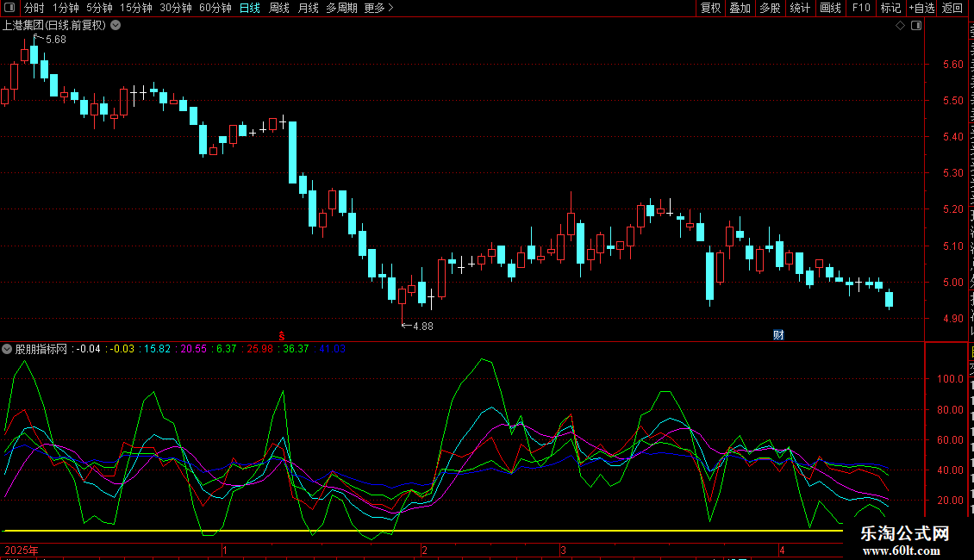Image resolution: width=974 pixels, height=560 pixels.
Task: Click month 2 marker on the timeline
Action: click(x=424, y=551)
